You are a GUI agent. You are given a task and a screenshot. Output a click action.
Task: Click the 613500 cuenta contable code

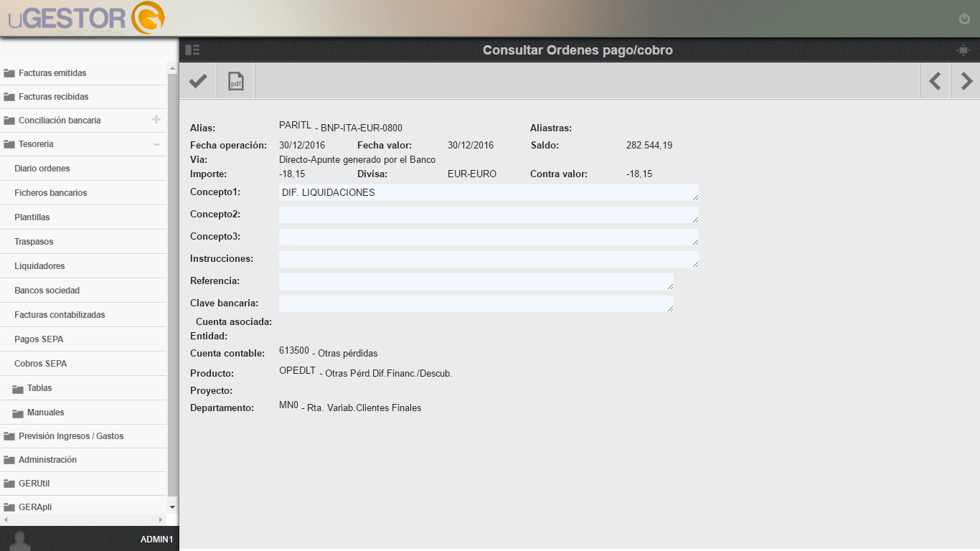(x=294, y=351)
